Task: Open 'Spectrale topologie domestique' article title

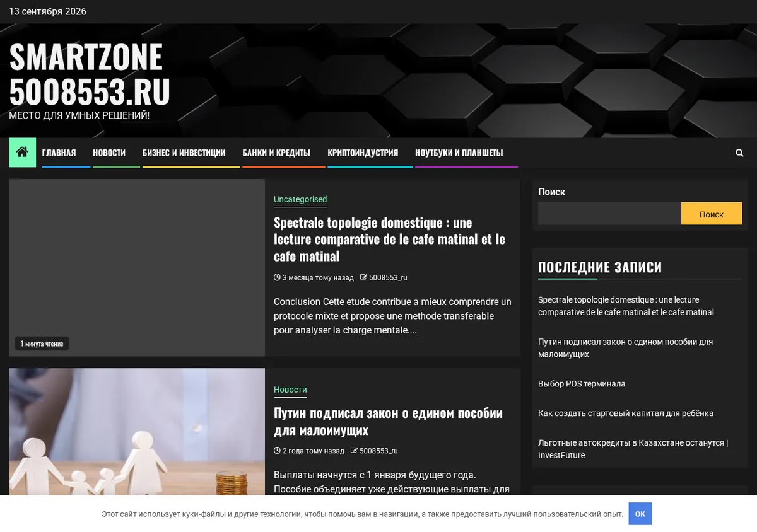Action: tap(389, 239)
